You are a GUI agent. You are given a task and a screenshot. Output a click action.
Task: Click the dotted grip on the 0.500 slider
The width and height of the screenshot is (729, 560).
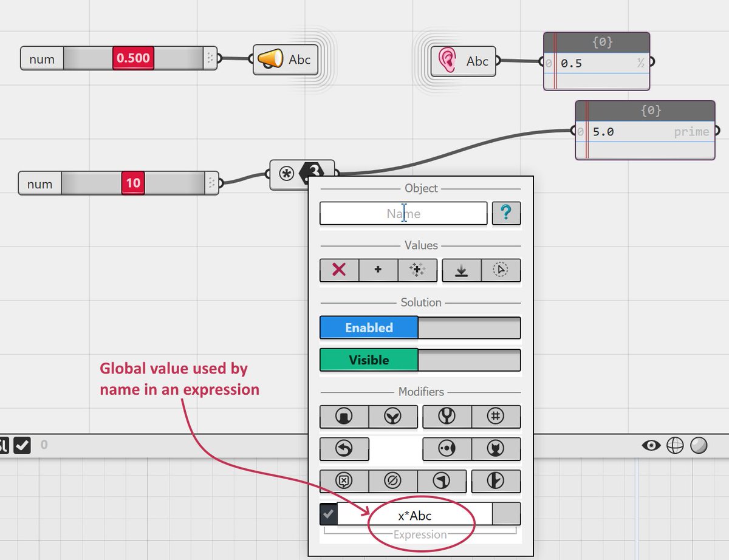pyautogui.click(x=210, y=59)
